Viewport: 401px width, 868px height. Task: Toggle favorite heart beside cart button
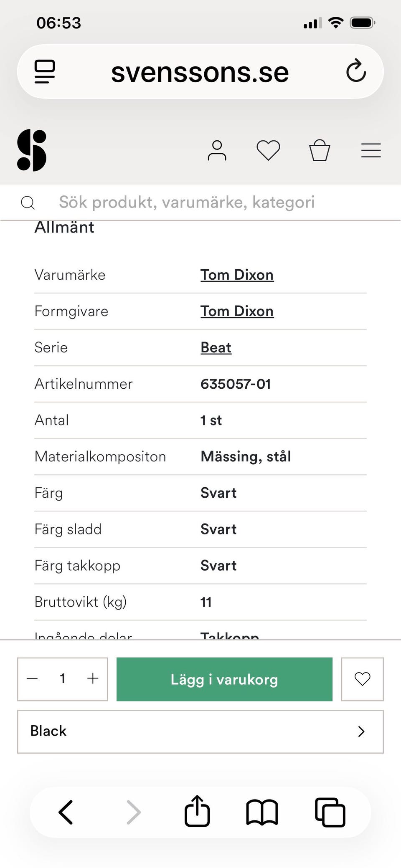point(362,679)
